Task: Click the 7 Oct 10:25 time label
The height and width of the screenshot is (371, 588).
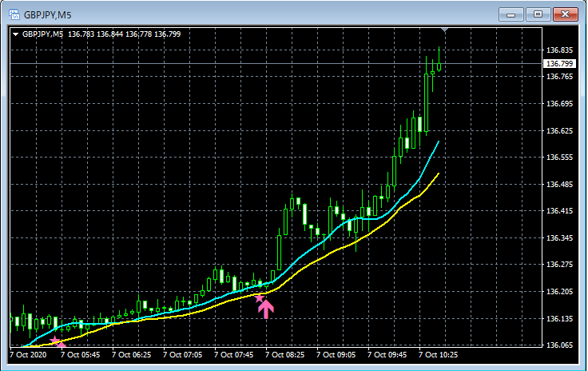Action: (438, 354)
